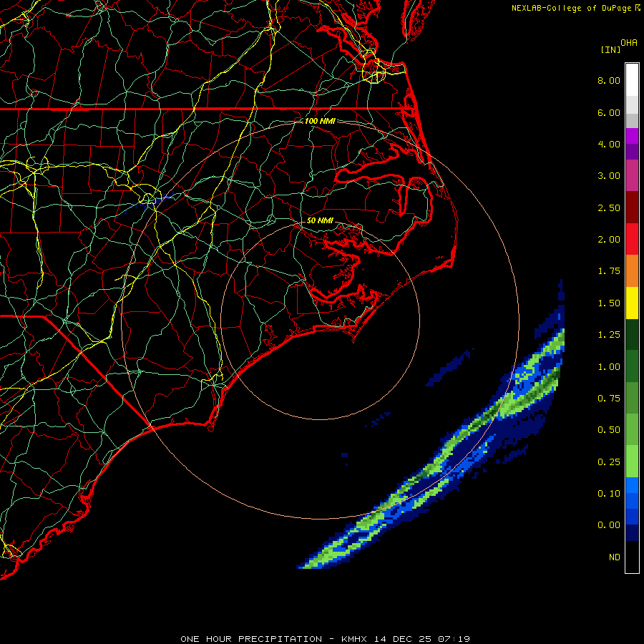Pick the darkest green swatch beside 1.25
The image size is (644, 644).
click(x=632, y=334)
